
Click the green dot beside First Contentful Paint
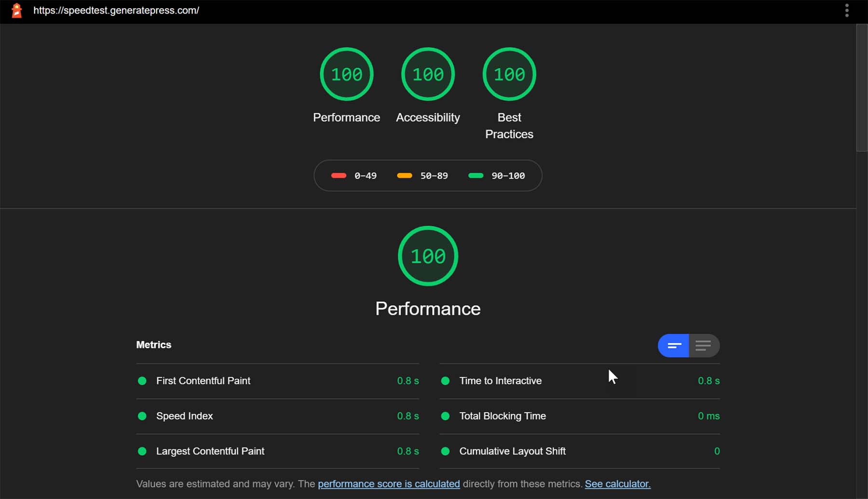coord(142,381)
